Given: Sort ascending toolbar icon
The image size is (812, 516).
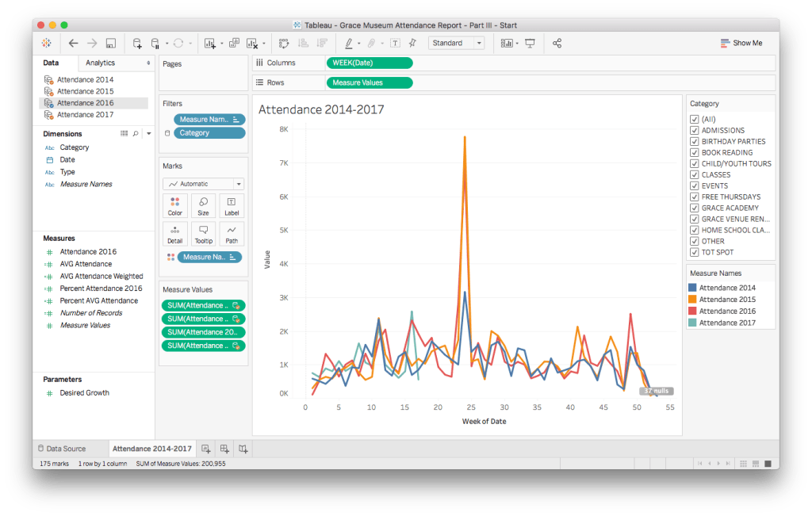Looking at the screenshot, I should [x=304, y=43].
